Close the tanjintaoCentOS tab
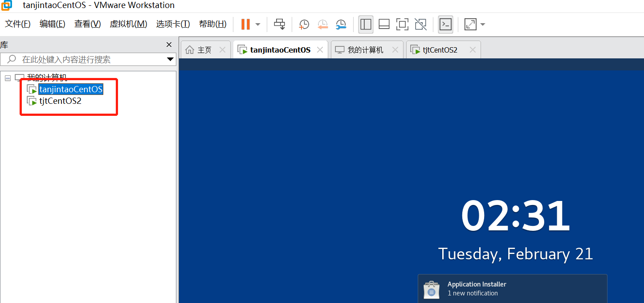644x303 pixels. click(x=320, y=50)
